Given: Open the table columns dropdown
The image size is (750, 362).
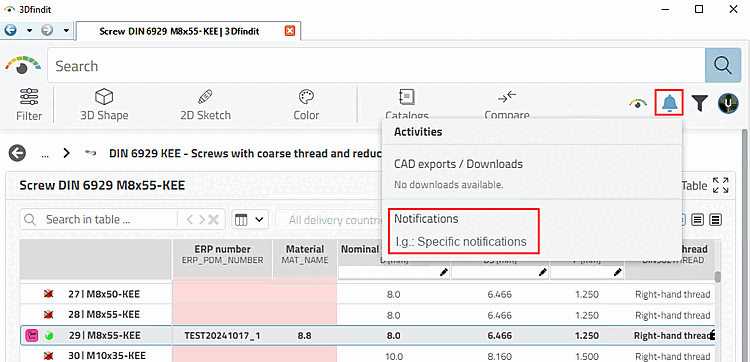Looking at the screenshot, I should point(250,220).
